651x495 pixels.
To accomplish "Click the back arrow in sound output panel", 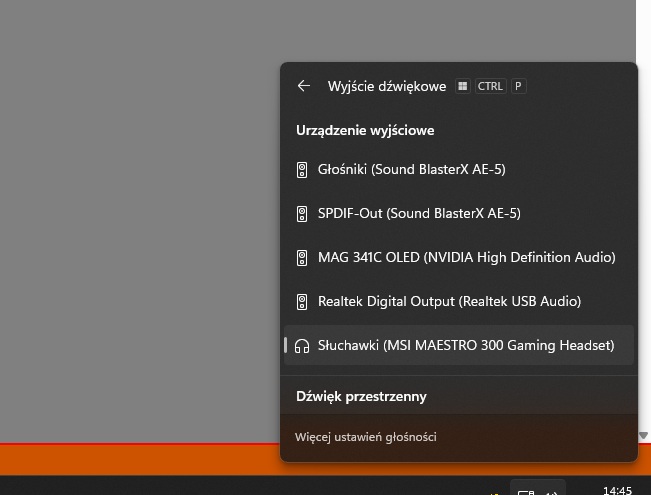I will pyautogui.click(x=304, y=86).
